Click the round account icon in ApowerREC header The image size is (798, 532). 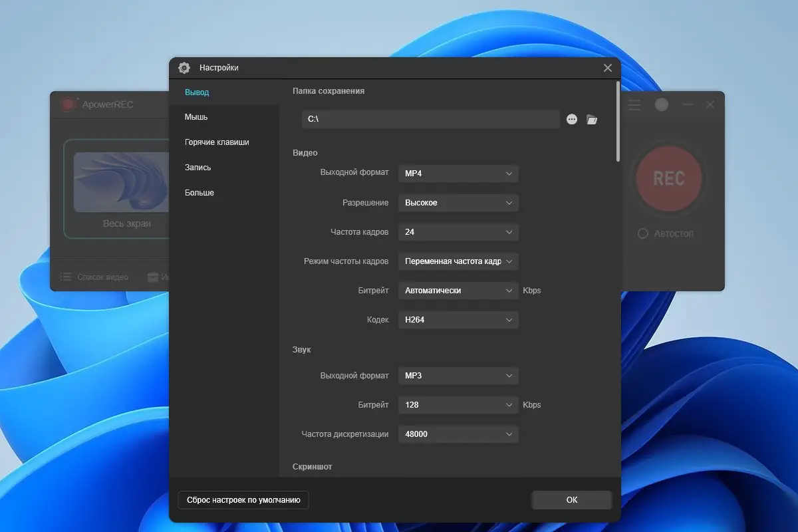[661, 105]
